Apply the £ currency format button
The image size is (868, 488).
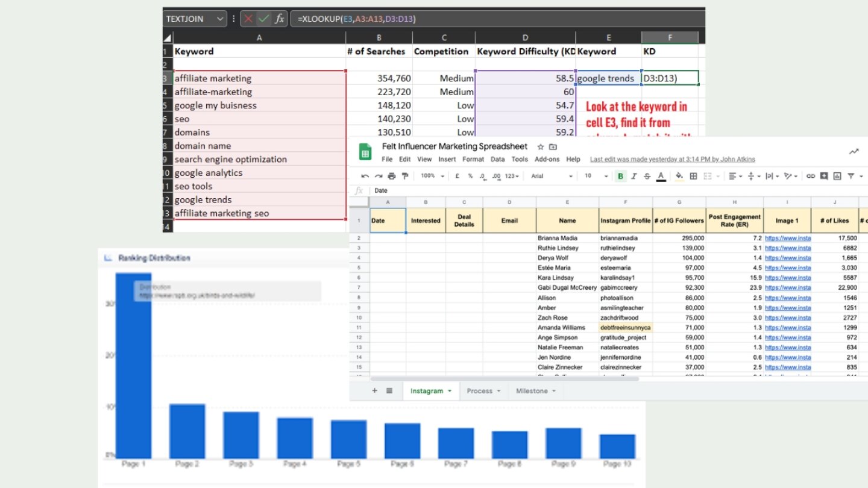point(458,176)
